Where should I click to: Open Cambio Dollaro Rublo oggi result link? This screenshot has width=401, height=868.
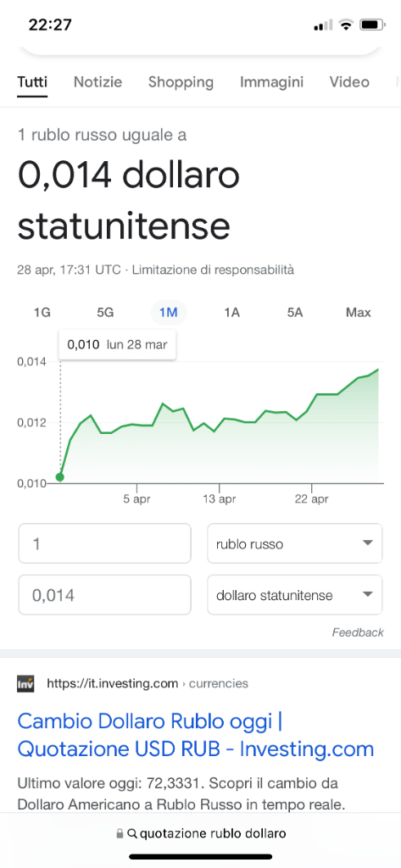[196, 736]
